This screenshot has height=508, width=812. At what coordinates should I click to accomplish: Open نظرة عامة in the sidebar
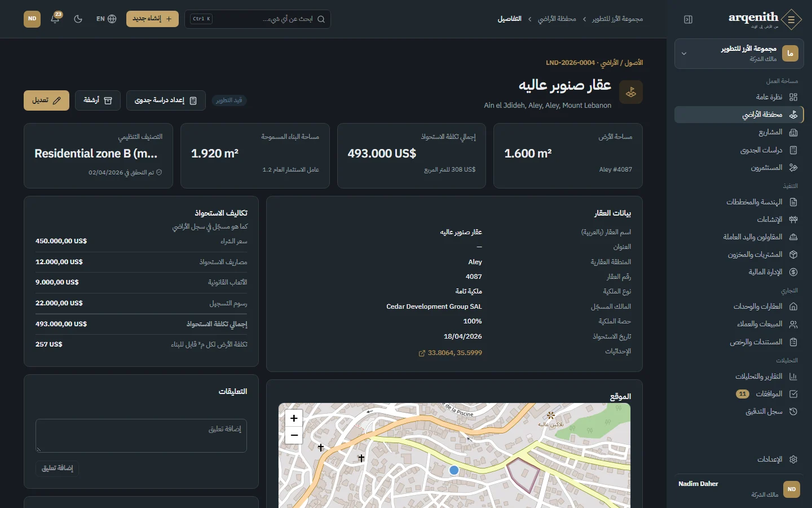739,97
